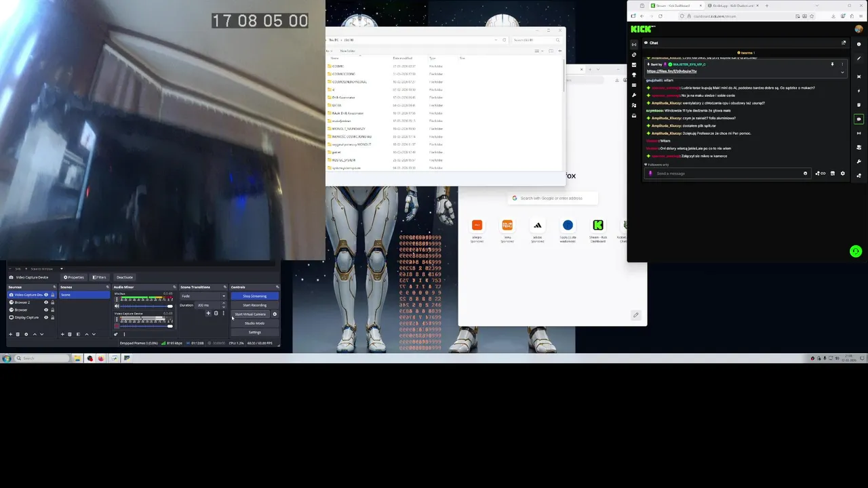The image size is (868, 488).
Task: Click Firefox Search with Google or enter address
Action: click(554, 198)
